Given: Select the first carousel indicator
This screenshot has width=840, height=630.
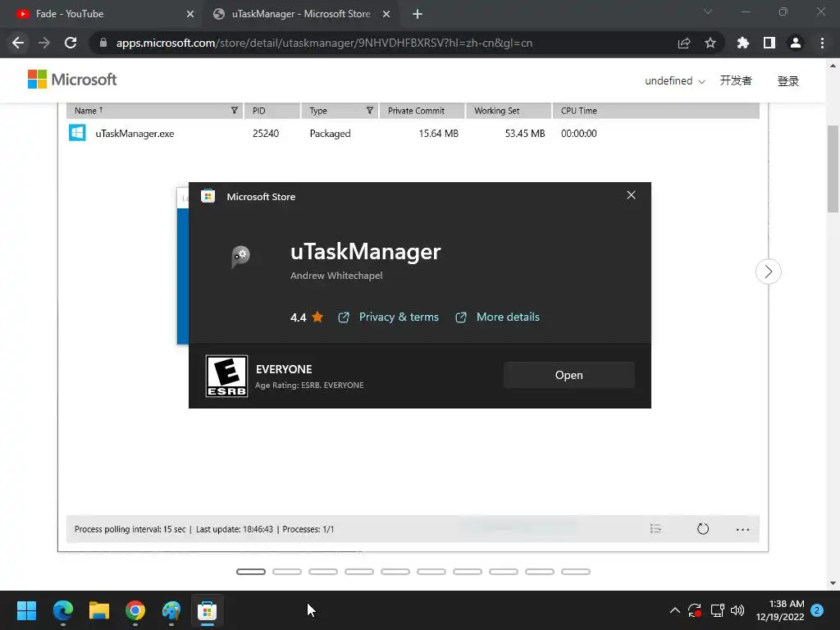Looking at the screenshot, I should [x=251, y=572].
